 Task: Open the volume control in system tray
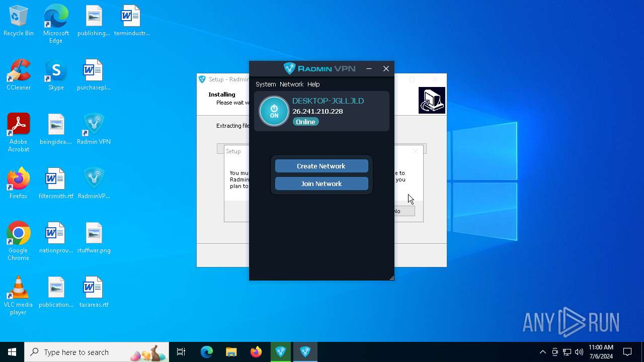pyautogui.click(x=579, y=352)
